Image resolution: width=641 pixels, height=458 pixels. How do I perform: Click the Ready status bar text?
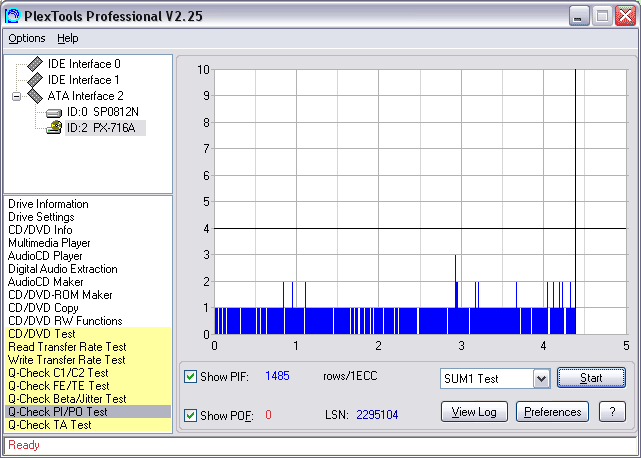tap(24, 445)
